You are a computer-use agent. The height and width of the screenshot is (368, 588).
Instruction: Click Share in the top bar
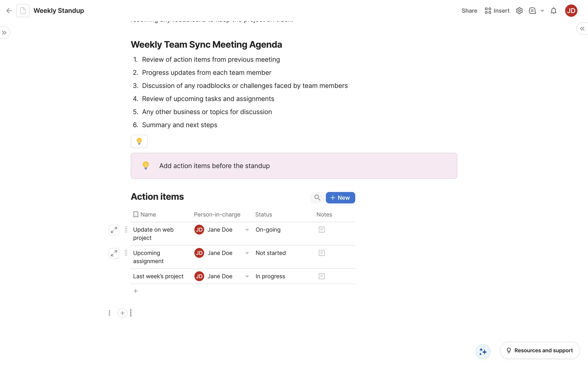click(x=469, y=11)
